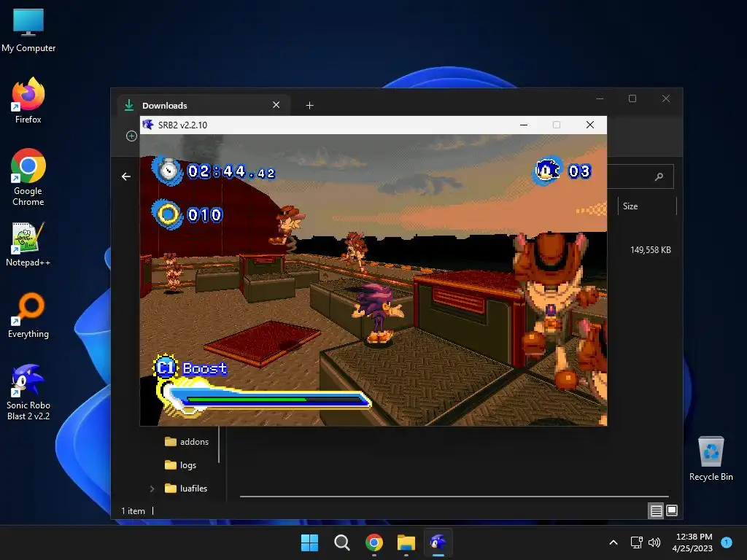
Task: Open Google Chrome desktop shortcut
Action: click(28, 177)
